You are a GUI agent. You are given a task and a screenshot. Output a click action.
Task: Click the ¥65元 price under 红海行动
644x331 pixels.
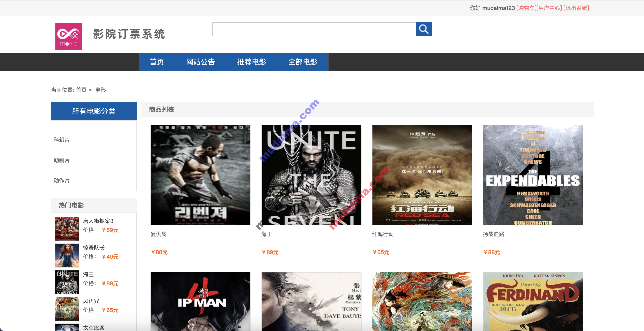click(x=381, y=252)
